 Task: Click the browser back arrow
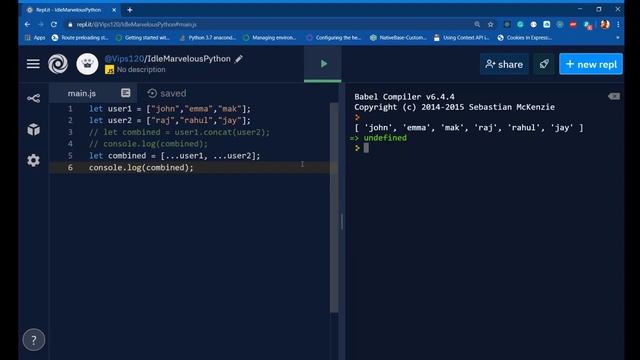27,24
